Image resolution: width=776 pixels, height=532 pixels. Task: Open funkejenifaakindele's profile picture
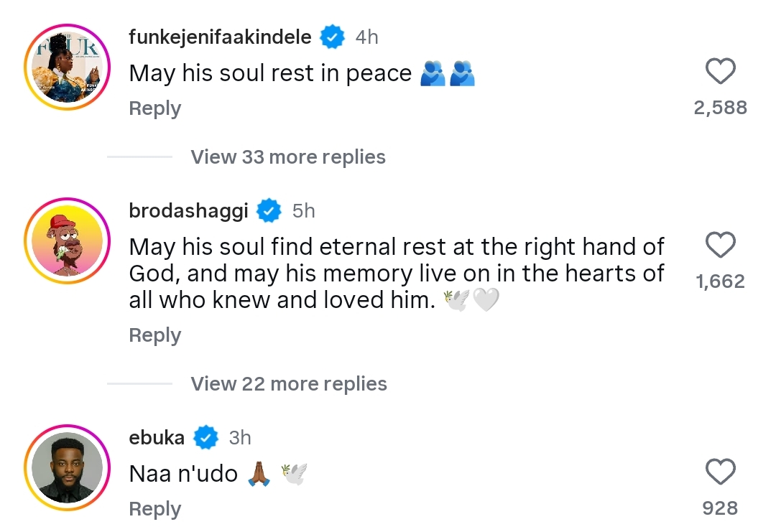(68, 67)
